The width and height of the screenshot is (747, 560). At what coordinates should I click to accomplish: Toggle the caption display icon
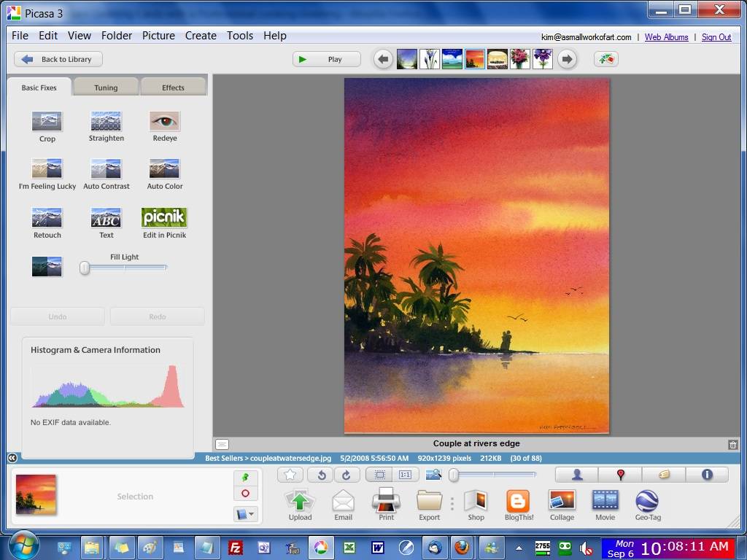tap(222, 444)
